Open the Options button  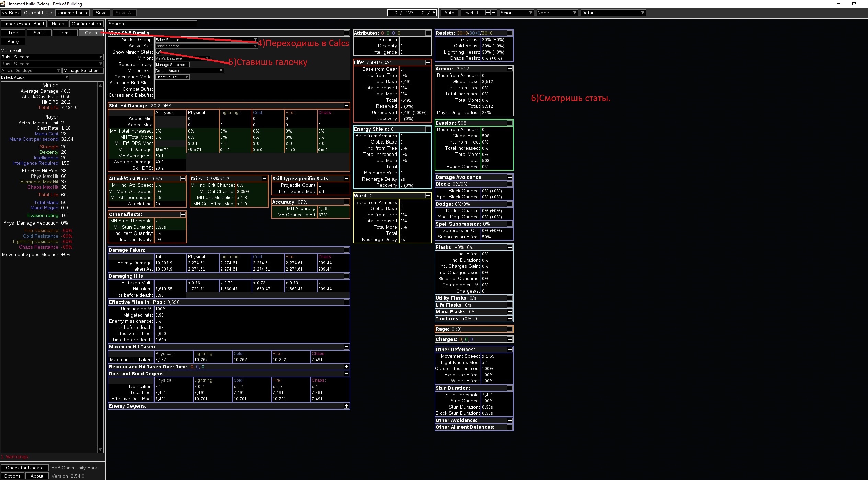point(12,476)
